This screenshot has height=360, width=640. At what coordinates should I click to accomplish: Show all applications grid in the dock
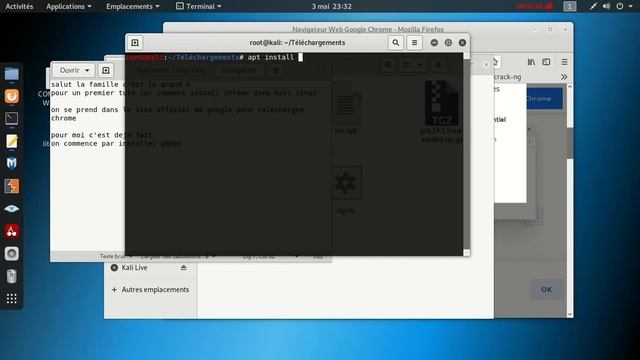click(x=11, y=299)
